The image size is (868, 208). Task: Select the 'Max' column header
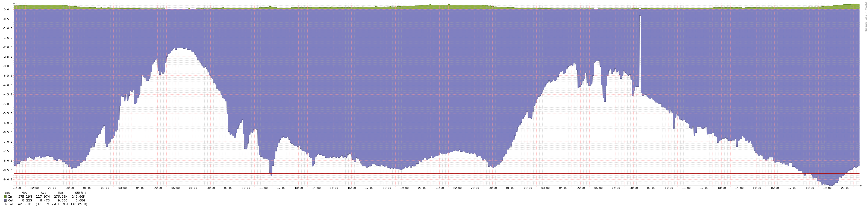click(61, 193)
